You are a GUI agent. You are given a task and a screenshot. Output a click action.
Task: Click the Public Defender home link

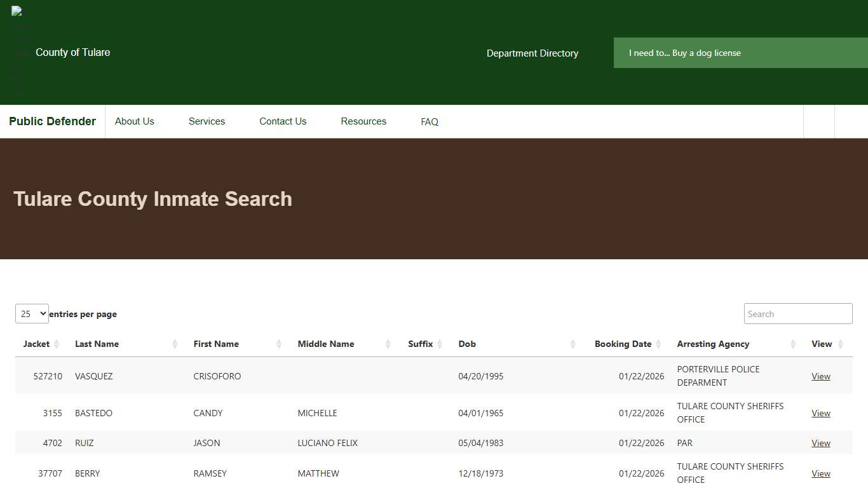point(52,121)
